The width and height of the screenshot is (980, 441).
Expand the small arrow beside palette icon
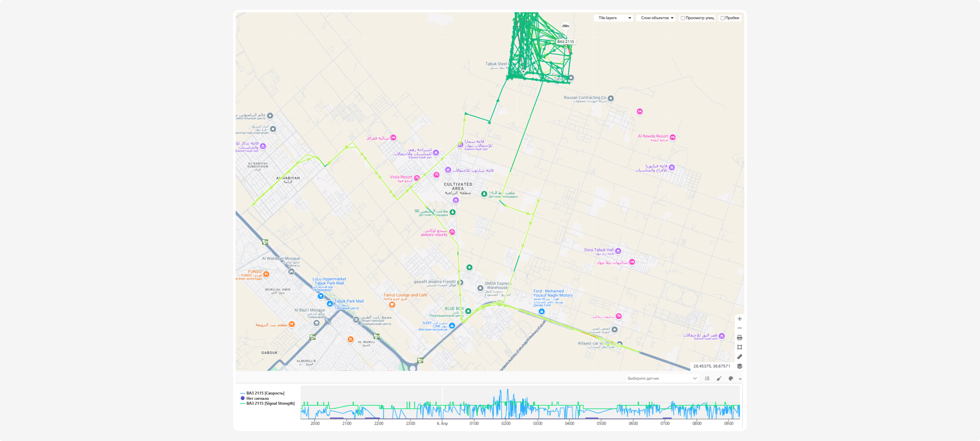pyautogui.click(x=740, y=379)
